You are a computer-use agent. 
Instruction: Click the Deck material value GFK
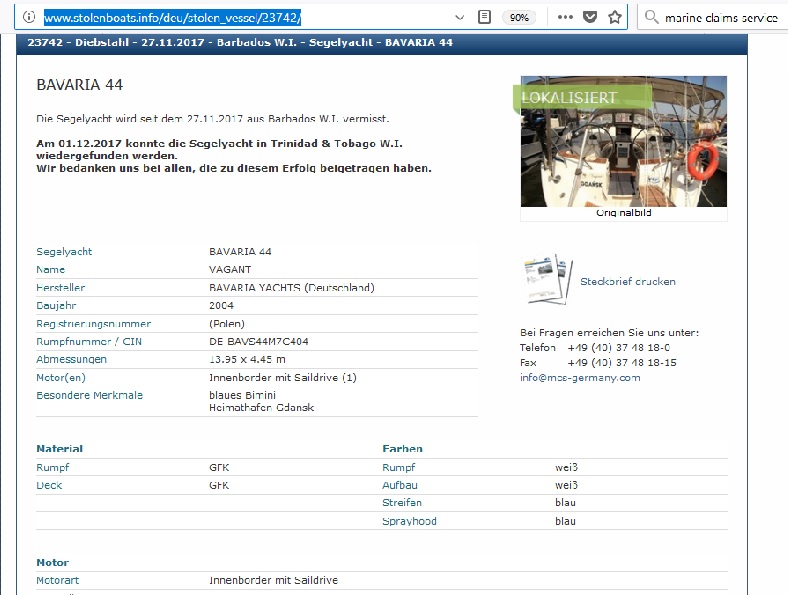[x=219, y=485]
